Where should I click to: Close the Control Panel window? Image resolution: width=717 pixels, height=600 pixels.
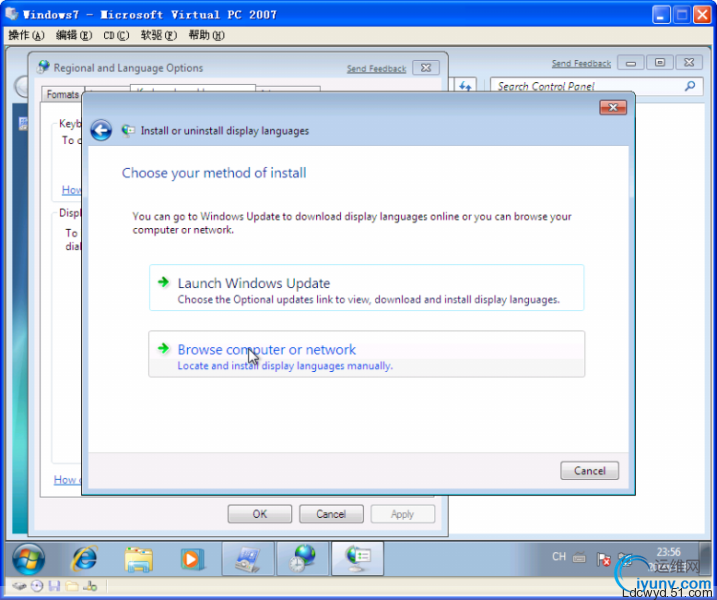689,63
